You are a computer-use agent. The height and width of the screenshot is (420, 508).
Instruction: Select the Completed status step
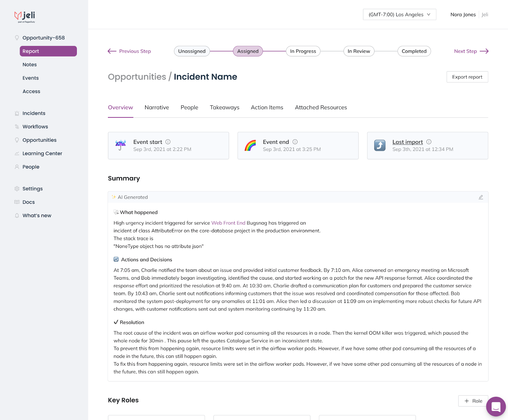(x=414, y=51)
